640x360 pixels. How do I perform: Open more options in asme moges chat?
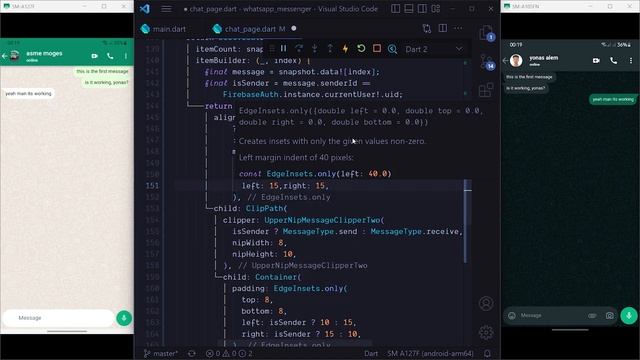[126, 56]
